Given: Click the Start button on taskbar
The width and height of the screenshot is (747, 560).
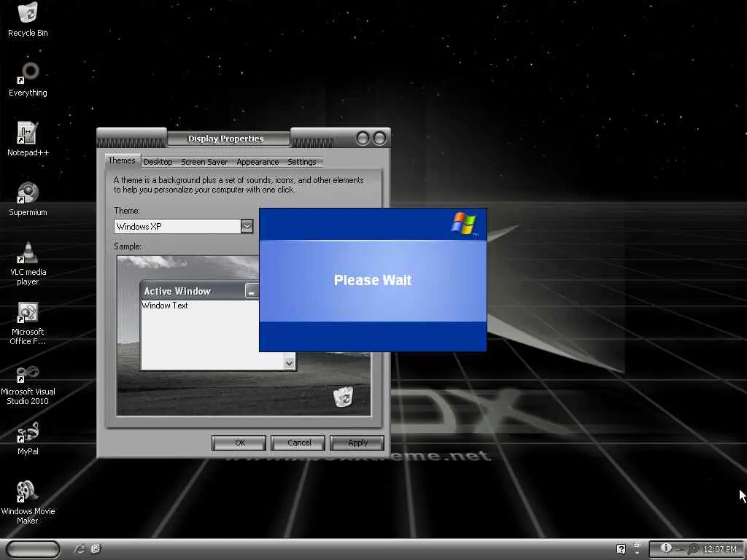Looking at the screenshot, I should tap(33, 549).
